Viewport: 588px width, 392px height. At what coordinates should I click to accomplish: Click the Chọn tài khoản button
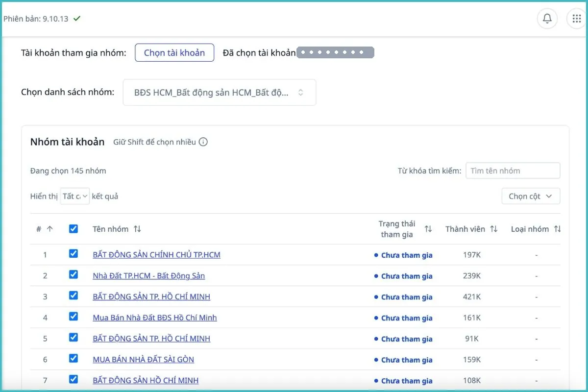point(174,53)
